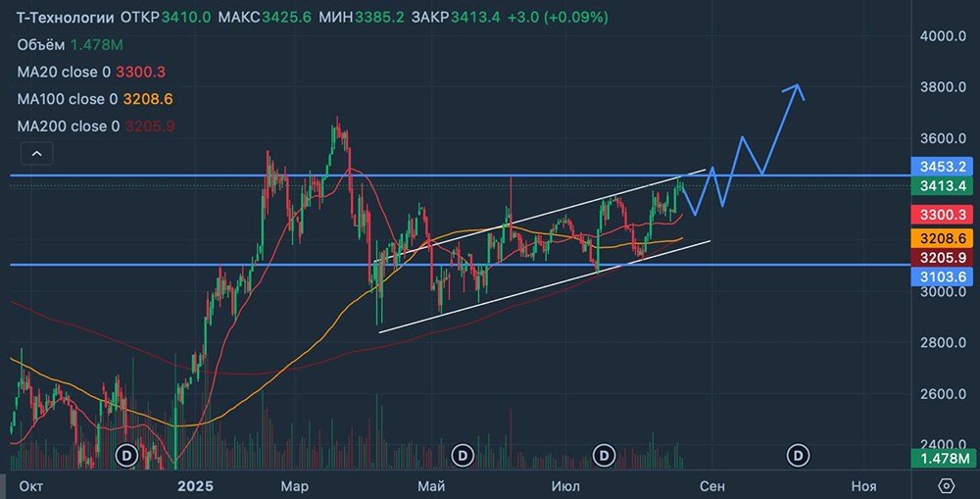980x499 pixels.
Task: Click the volume tag 1.478M on axis
Action: coord(942,459)
